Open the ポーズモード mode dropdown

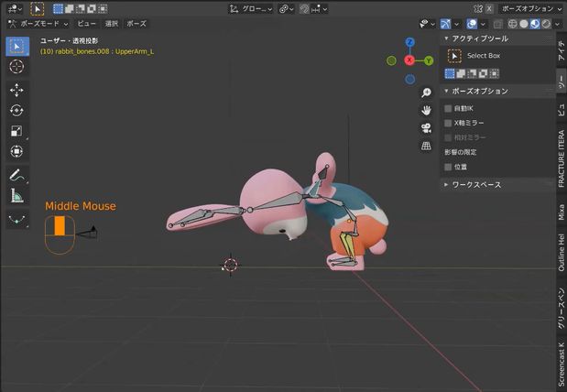point(38,24)
